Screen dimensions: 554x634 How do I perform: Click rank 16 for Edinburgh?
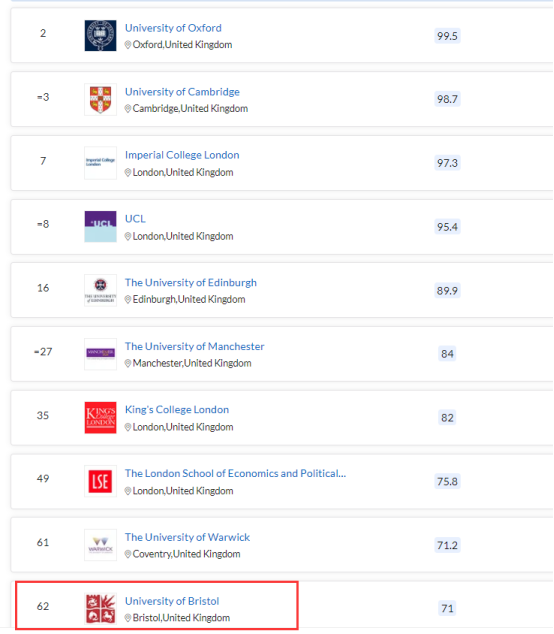pos(43,288)
